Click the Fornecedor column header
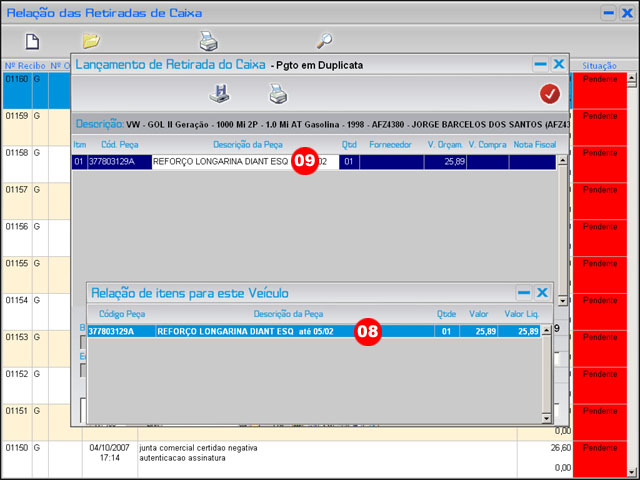Screen dimensions: 640x480 389,145
